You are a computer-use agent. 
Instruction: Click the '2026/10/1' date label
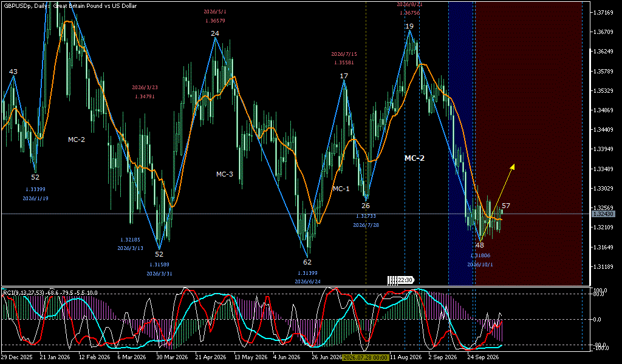(x=480, y=265)
